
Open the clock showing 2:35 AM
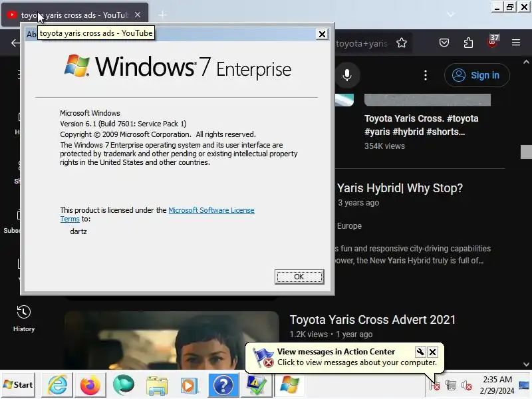497,385
